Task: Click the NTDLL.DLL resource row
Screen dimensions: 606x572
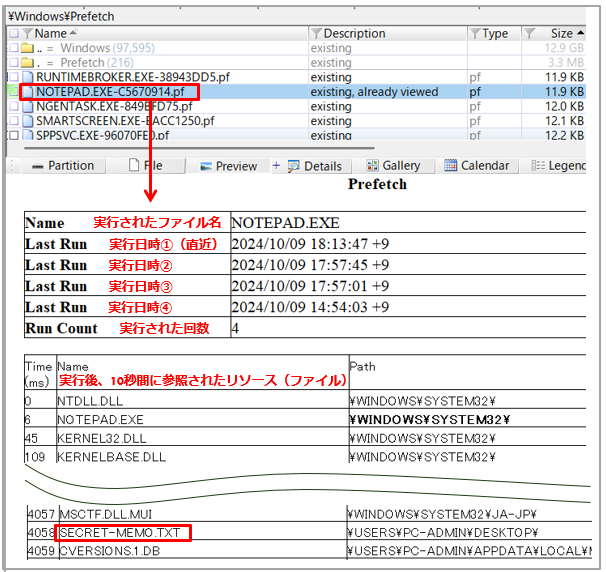Action: [x=305, y=400]
